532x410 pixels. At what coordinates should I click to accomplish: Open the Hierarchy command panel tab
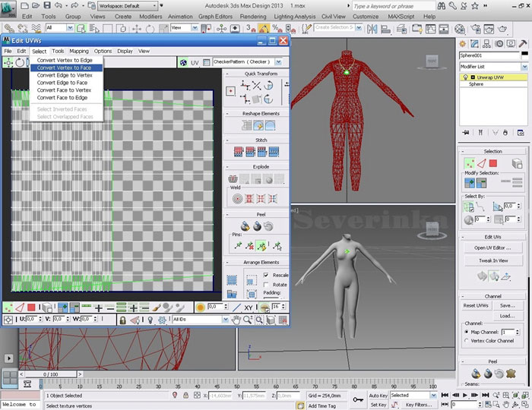tap(487, 43)
